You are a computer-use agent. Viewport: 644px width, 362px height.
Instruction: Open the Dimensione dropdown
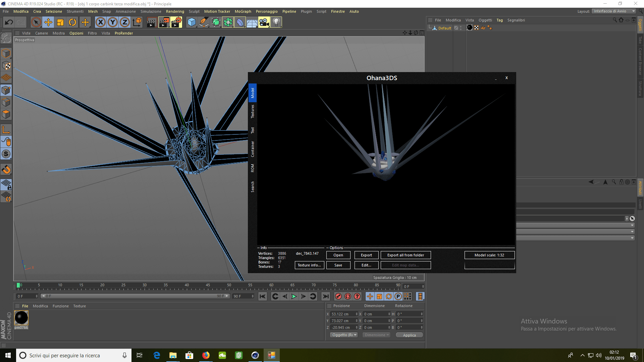coord(377,335)
